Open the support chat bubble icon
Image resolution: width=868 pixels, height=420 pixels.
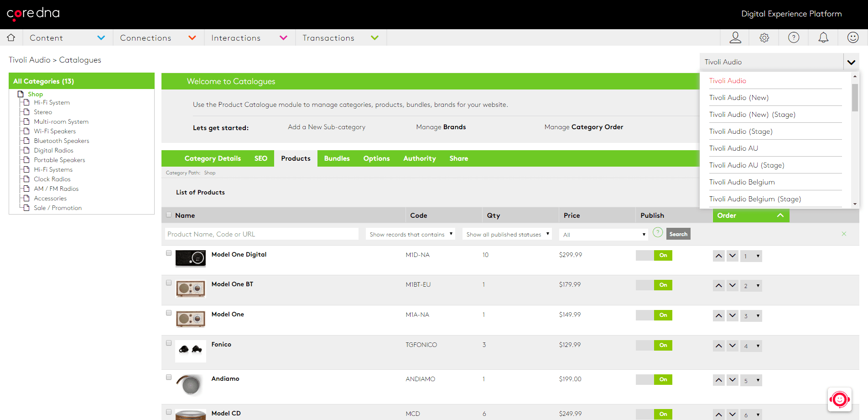839,399
